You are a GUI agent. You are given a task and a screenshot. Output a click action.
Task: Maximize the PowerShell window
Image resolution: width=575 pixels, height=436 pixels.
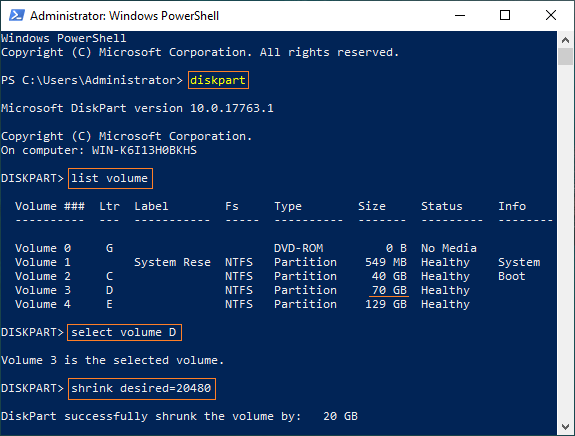click(505, 15)
